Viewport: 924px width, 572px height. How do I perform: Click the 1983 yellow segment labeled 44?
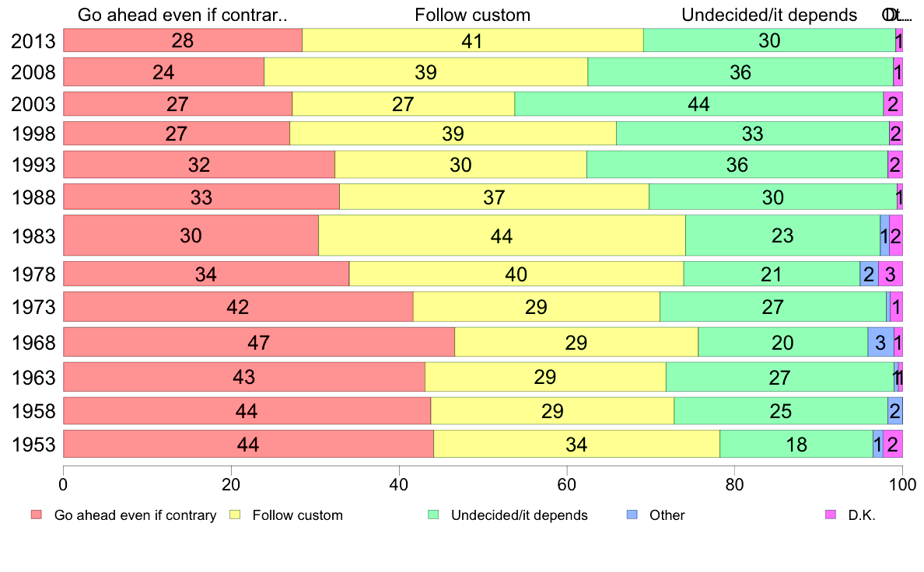coord(502,235)
